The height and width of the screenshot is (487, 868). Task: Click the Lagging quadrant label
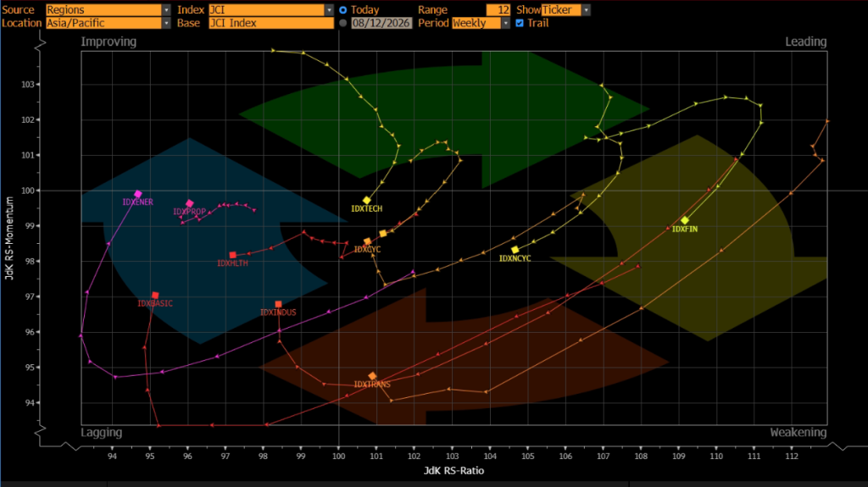[102, 432]
